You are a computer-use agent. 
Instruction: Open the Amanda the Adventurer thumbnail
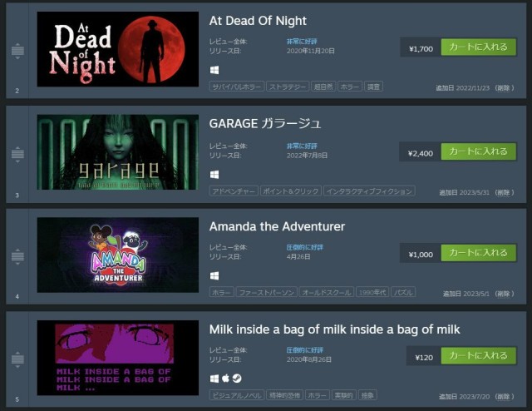pos(118,255)
